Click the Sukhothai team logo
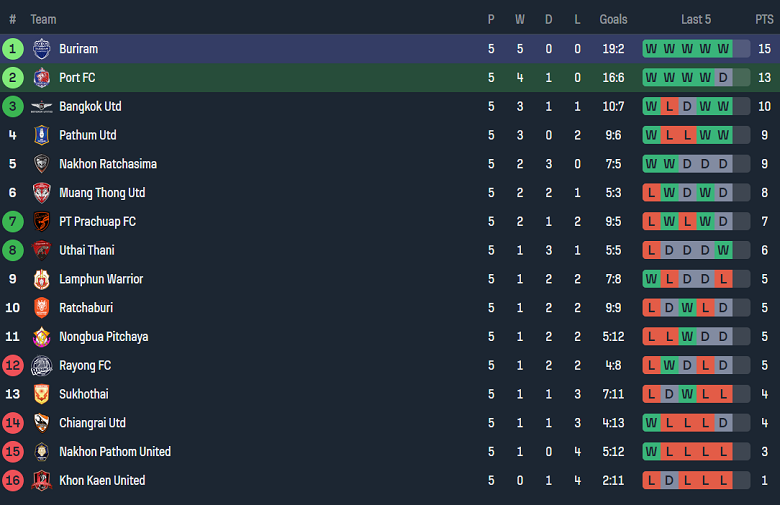 point(41,395)
